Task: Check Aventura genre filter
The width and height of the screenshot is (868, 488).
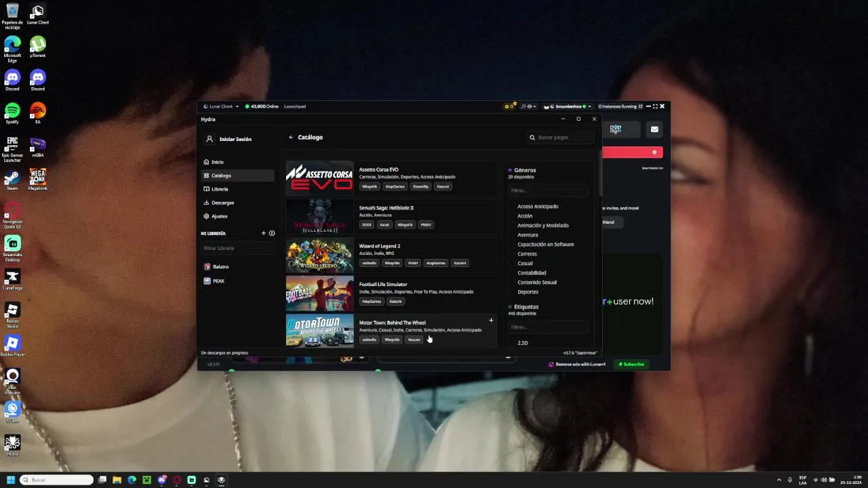Action: pos(524,235)
